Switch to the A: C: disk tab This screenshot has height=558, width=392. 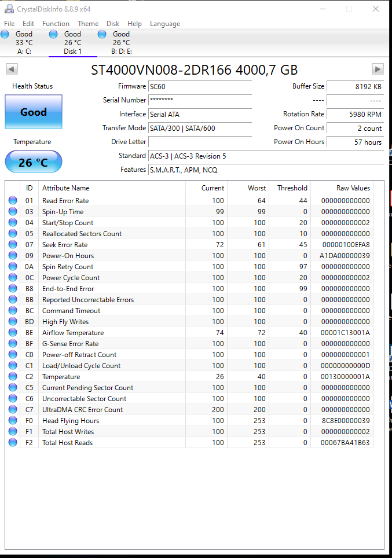24,43
